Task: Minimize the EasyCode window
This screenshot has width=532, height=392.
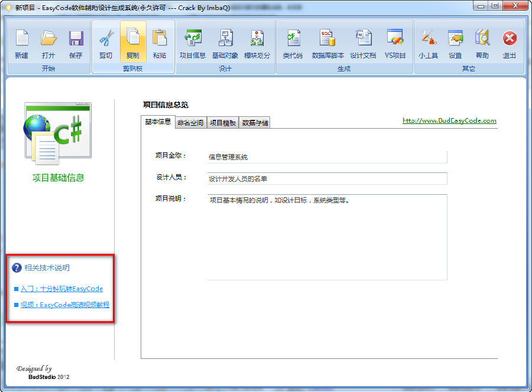Action: 481,5
